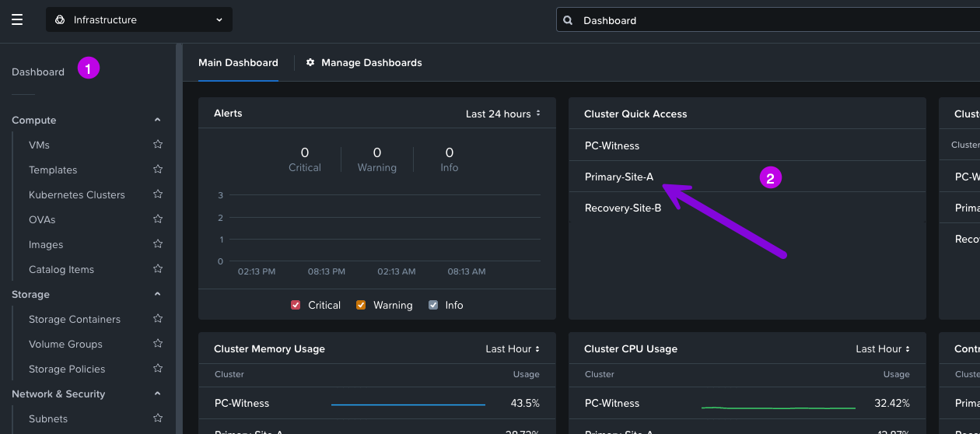Star the Subnets entry
This screenshot has height=434, width=980.
(158, 418)
